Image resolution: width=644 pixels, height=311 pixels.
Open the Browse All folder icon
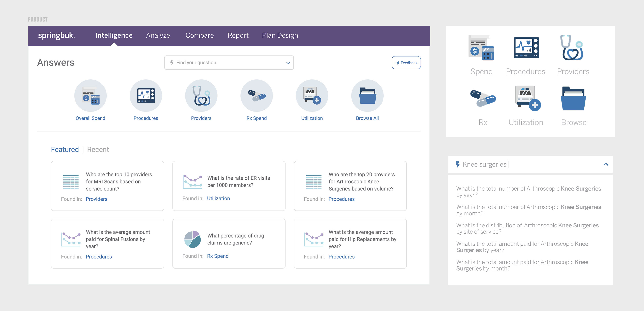[367, 96]
